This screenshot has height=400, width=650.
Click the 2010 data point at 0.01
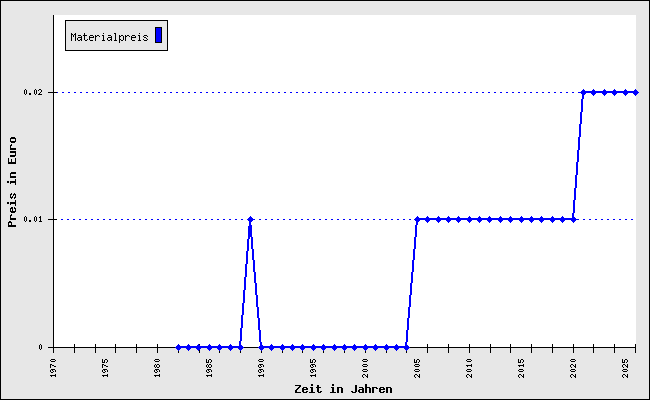[x=469, y=219]
